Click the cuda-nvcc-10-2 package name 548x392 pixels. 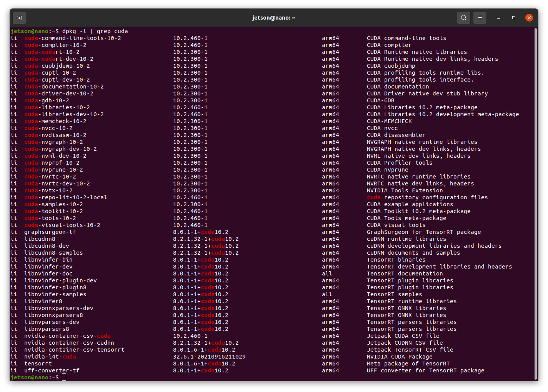click(48, 128)
